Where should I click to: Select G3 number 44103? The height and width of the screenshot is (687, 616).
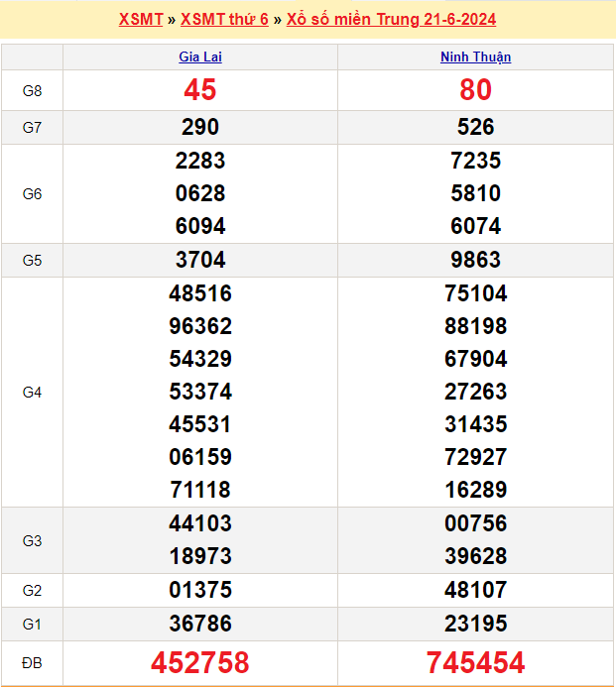coord(199,523)
